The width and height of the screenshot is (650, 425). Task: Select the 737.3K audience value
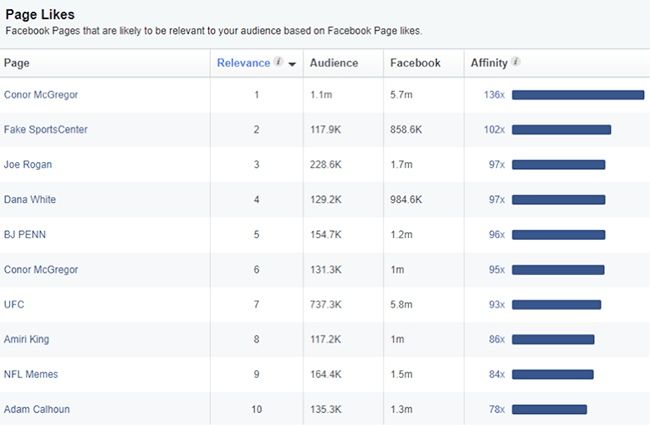click(x=325, y=304)
